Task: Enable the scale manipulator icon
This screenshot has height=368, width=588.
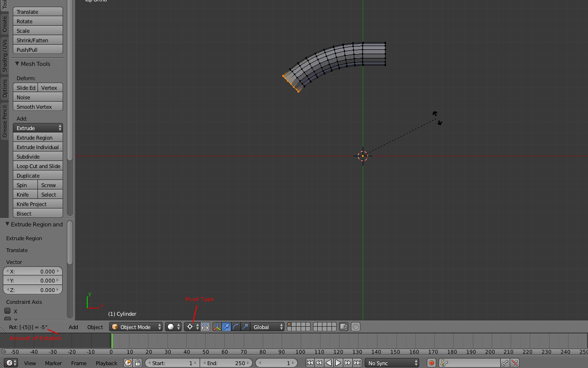Action: coord(245,327)
